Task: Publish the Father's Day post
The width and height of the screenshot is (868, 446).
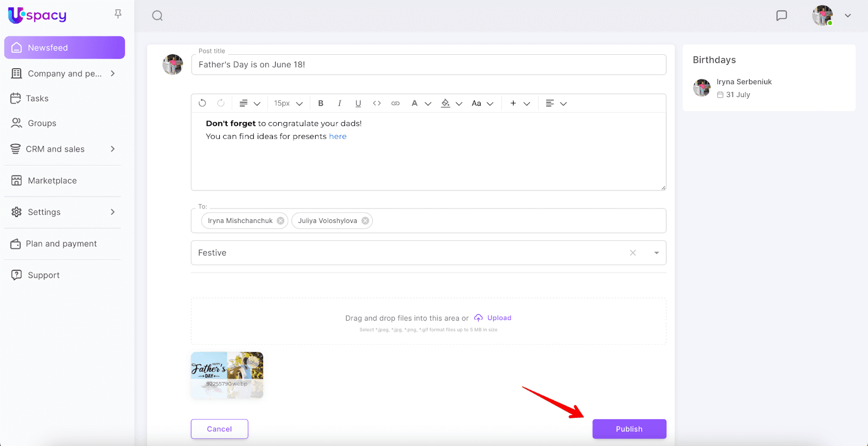Action: [629, 429]
